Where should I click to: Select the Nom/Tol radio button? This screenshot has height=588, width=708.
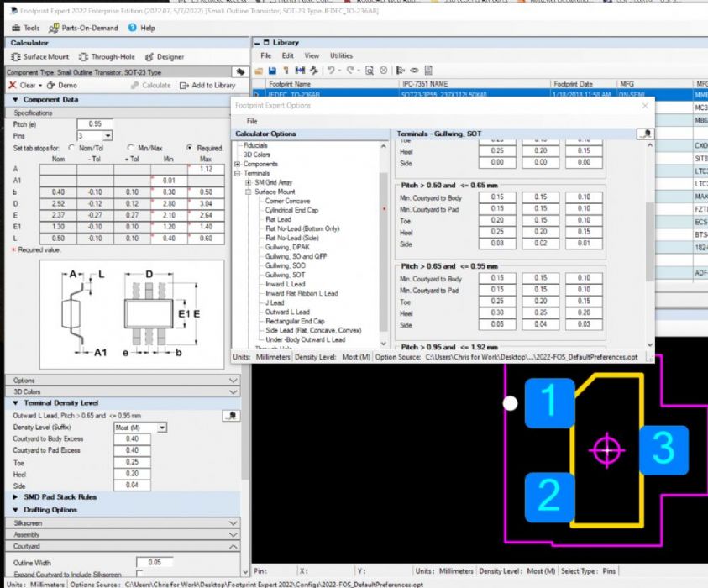[x=71, y=148]
